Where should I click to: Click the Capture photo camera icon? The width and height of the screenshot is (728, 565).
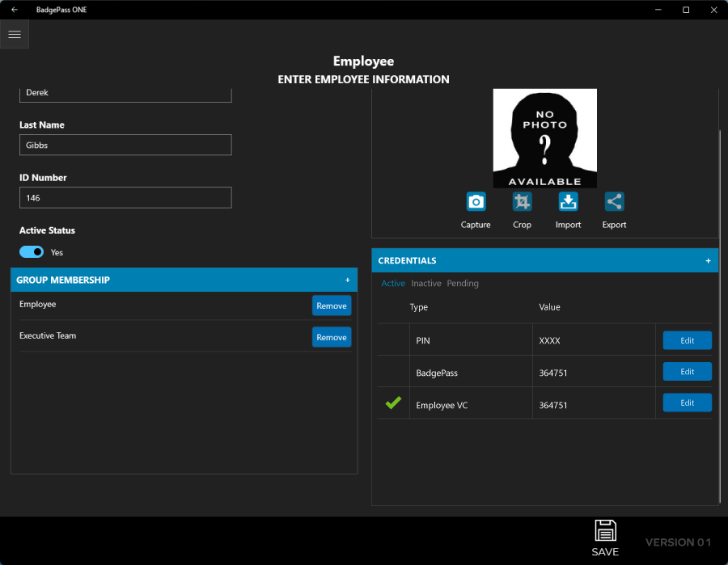click(476, 202)
